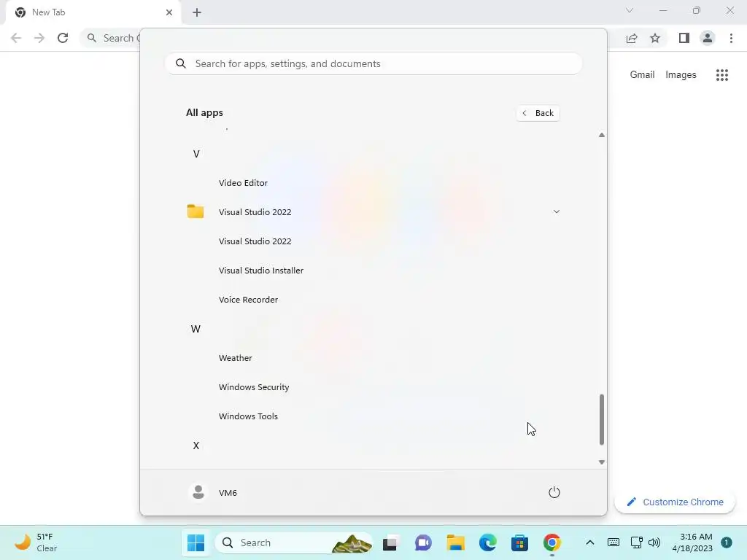This screenshot has width=747, height=560.
Task: Go Back from the All apps list
Action: (x=538, y=113)
